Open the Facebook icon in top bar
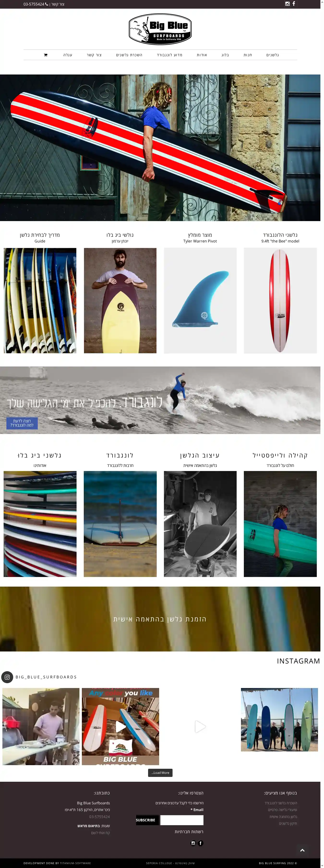Image resolution: width=324 pixels, height=868 pixels. click(x=294, y=4)
